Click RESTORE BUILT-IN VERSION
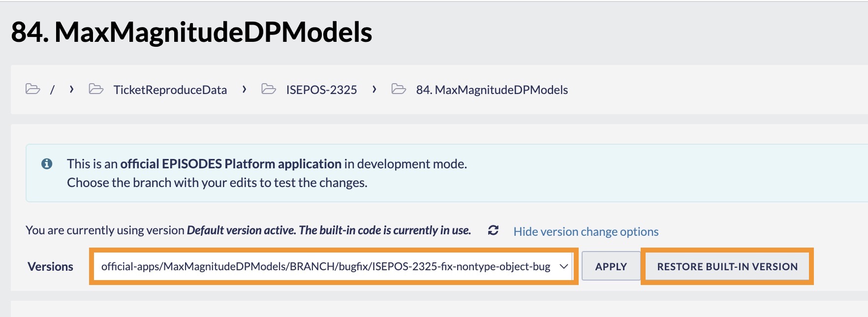Screen dimensions: 868x317 click(727, 266)
